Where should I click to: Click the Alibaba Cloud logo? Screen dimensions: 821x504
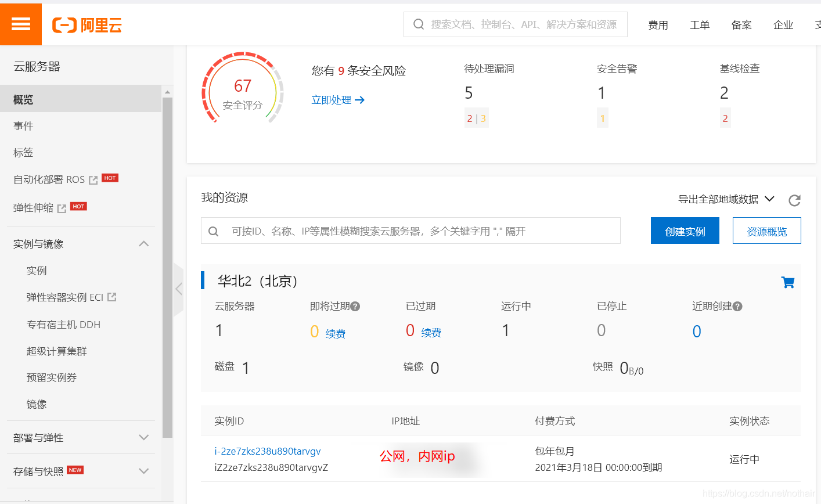point(87,25)
